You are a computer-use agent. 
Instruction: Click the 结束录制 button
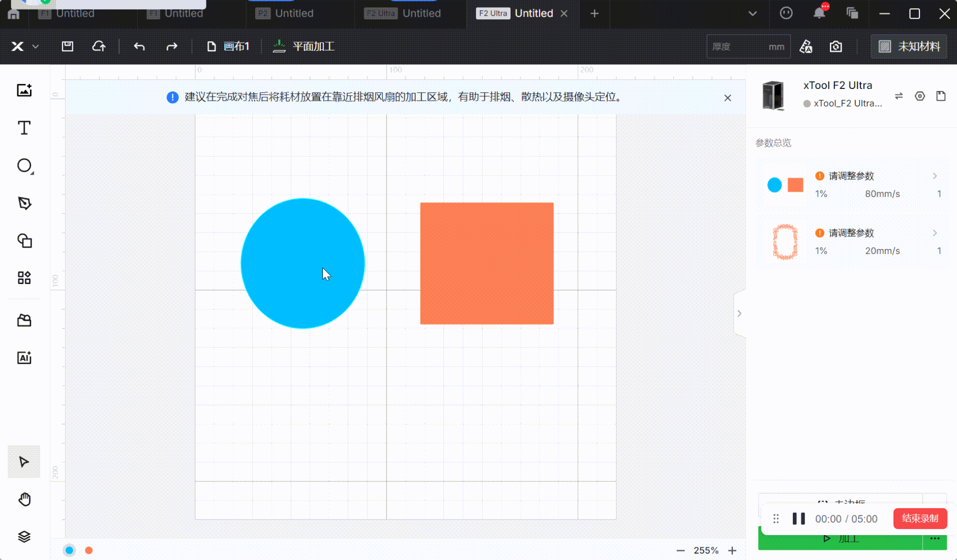point(919,519)
